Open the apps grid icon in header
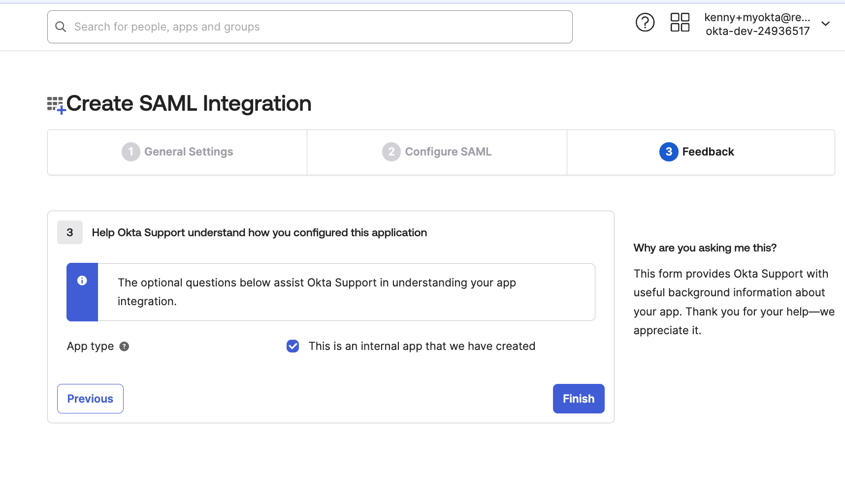Screen dimensions: 845x504 [680, 22]
